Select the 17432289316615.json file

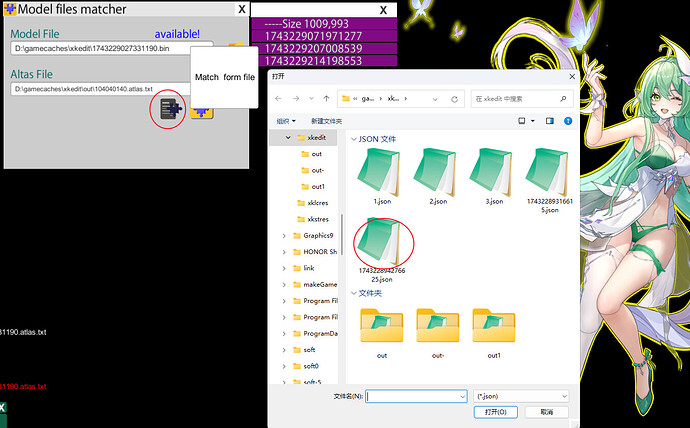coord(548,180)
